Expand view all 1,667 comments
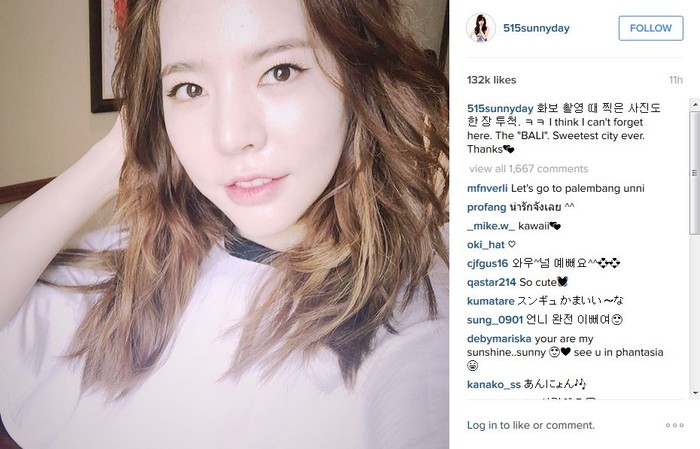 click(x=529, y=169)
